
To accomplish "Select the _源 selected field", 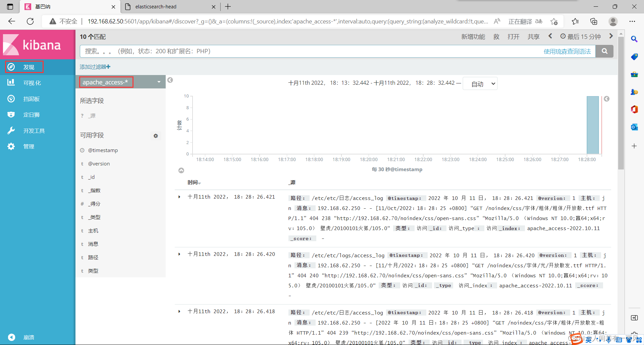I will pos(92,116).
